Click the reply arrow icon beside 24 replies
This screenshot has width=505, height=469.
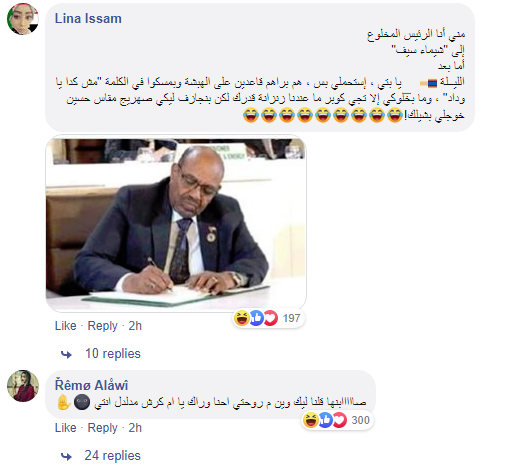(x=66, y=456)
